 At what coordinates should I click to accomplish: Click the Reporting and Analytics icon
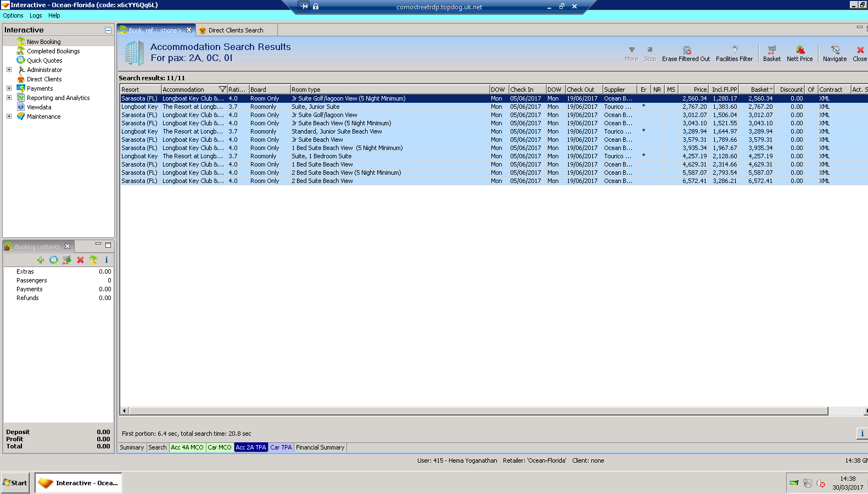[x=21, y=97]
